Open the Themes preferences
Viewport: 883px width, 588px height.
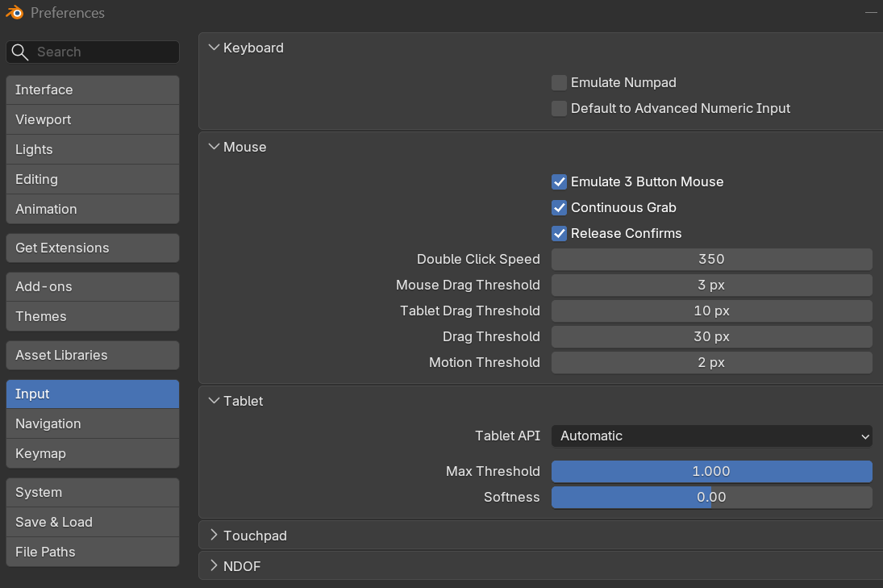click(x=93, y=316)
